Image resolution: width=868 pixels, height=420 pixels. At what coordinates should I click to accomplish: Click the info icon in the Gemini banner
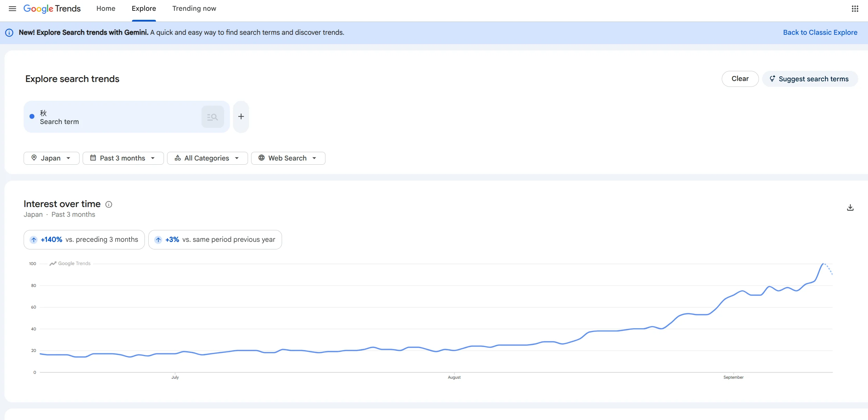coord(9,33)
